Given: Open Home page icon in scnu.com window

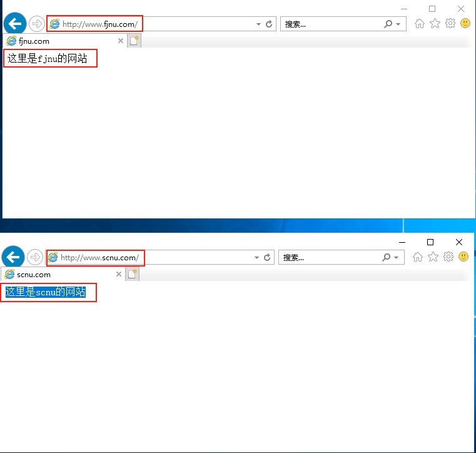Looking at the screenshot, I should [x=418, y=257].
